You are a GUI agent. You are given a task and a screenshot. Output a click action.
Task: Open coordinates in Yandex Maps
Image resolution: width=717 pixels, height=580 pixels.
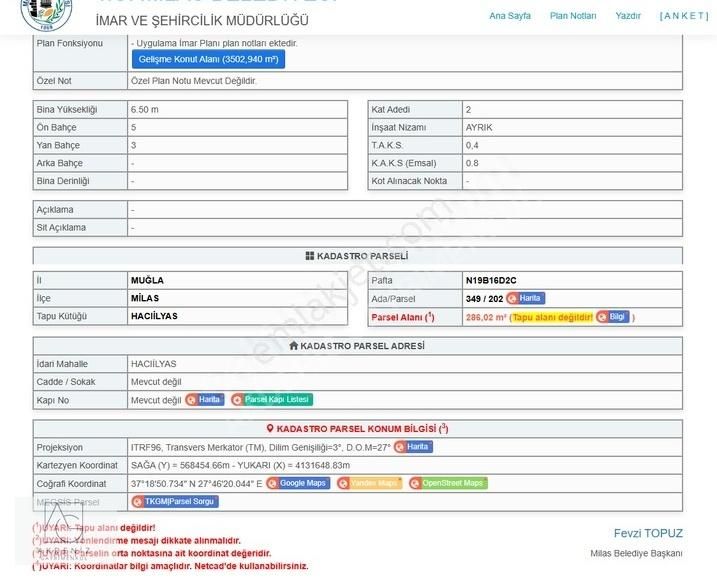[x=369, y=483]
